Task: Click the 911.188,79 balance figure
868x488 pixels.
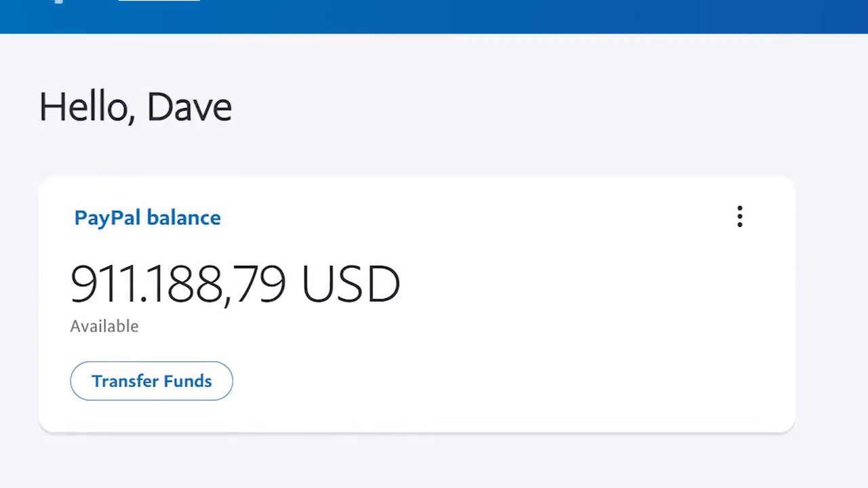Action: 178,284
